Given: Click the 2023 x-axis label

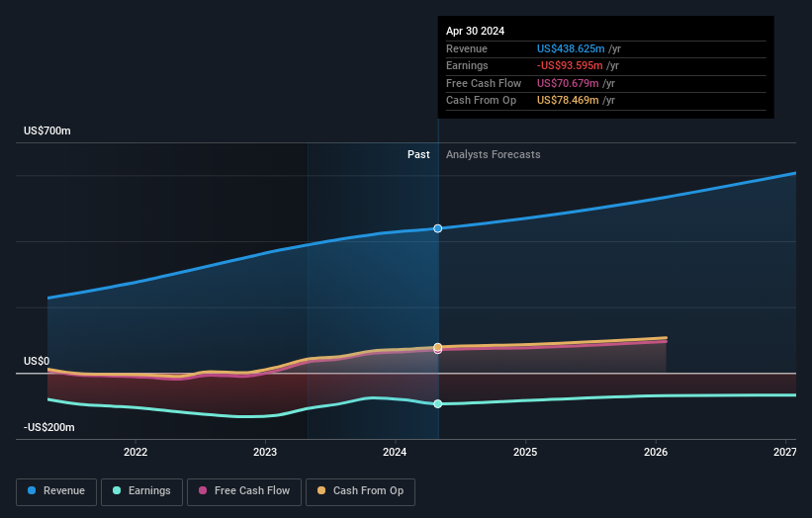Looking at the screenshot, I should (265, 452).
